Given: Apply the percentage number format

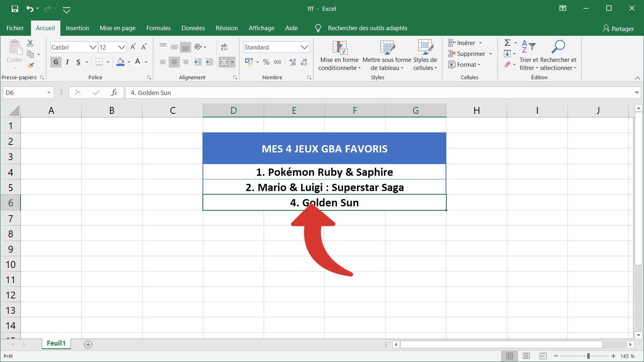Looking at the screenshot, I should [x=265, y=62].
